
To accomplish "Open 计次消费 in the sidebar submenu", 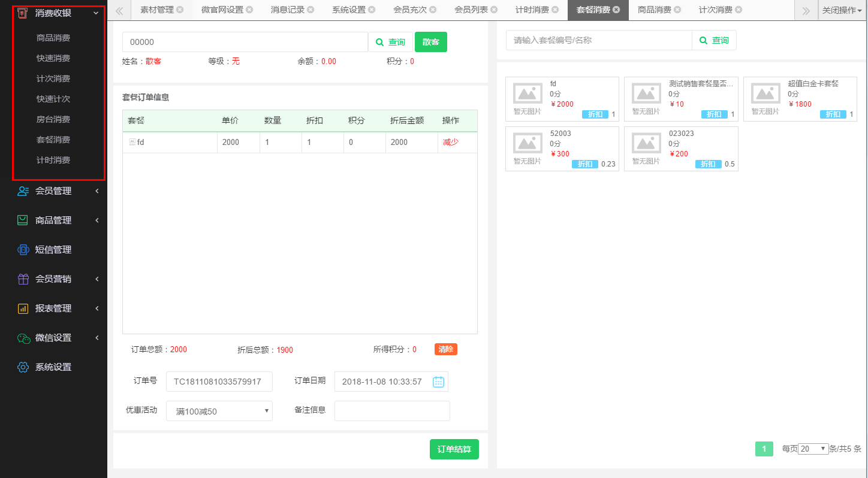I will pyautogui.click(x=53, y=78).
